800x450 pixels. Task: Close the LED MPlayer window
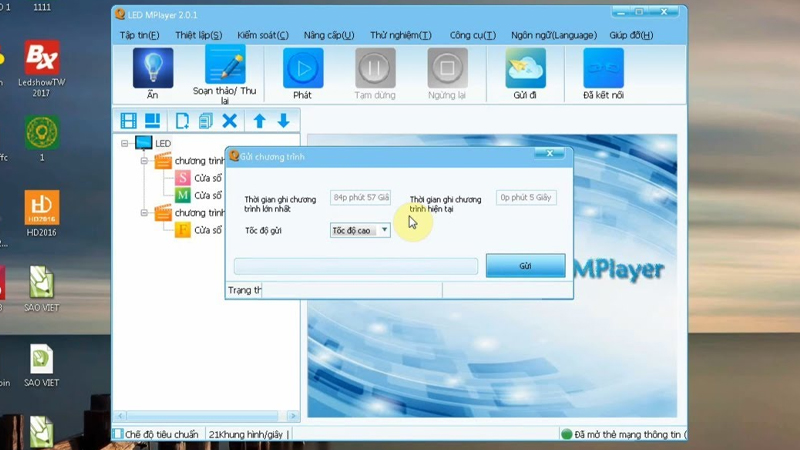[663, 12]
